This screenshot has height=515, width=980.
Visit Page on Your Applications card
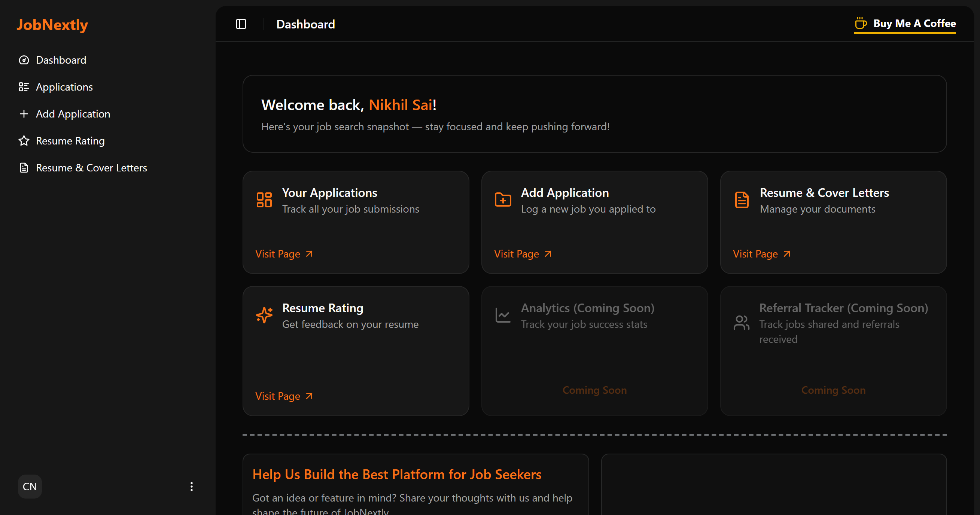click(284, 254)
